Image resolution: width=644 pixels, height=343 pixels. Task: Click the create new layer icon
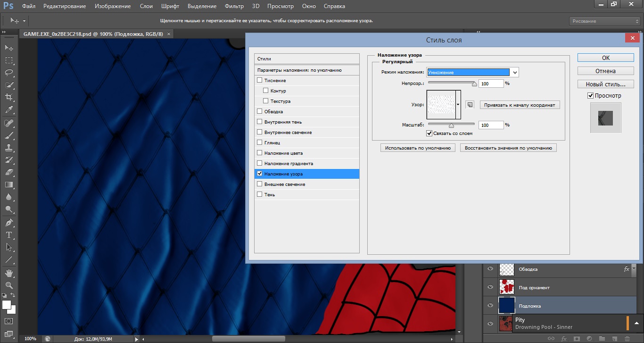pos(614,338)
